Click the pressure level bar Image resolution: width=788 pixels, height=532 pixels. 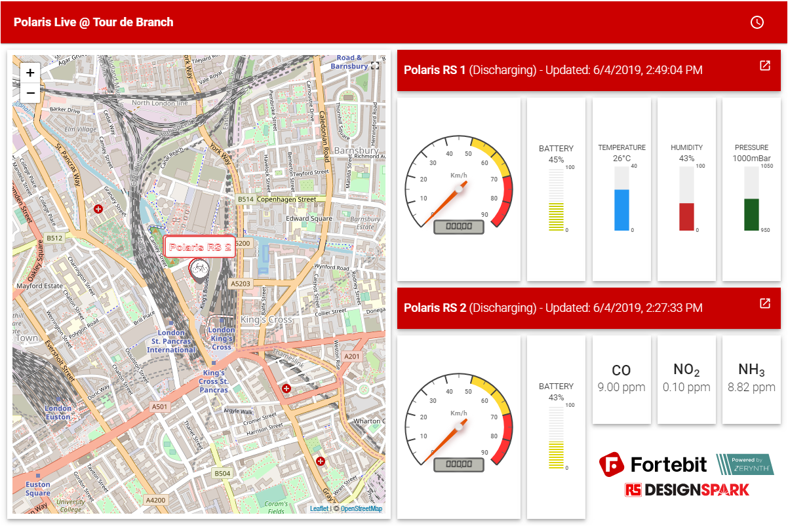pos(751,199)
